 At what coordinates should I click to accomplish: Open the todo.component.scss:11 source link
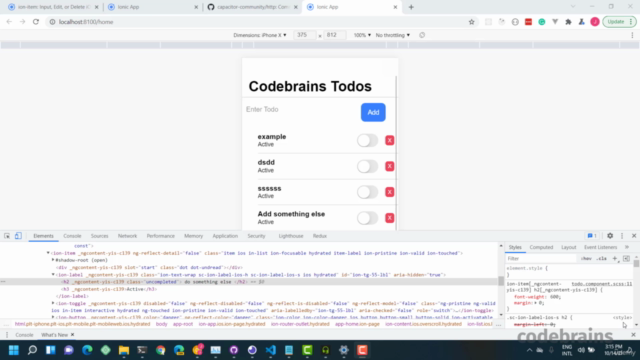tap(602, 284)
